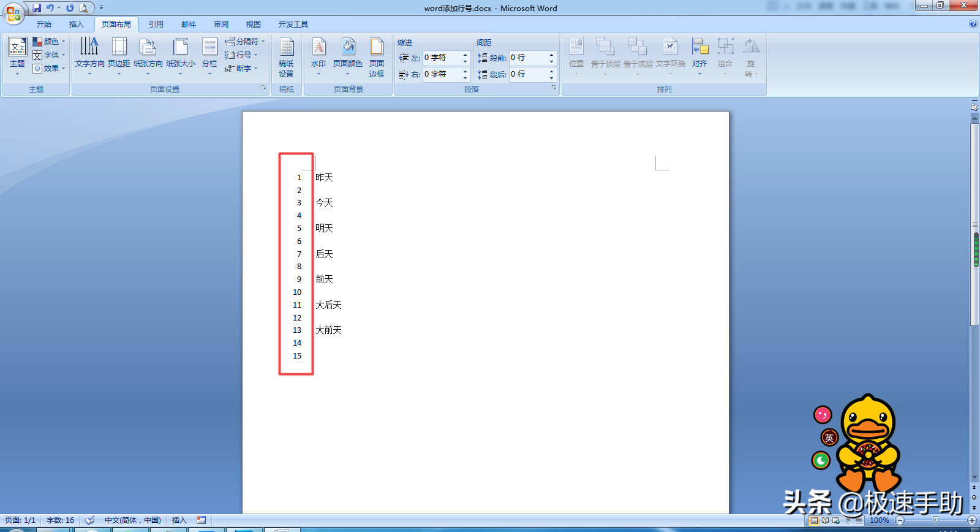The image size is (980, 532).
Task: Click 置于底层 send to back
Action: (638, 56)
